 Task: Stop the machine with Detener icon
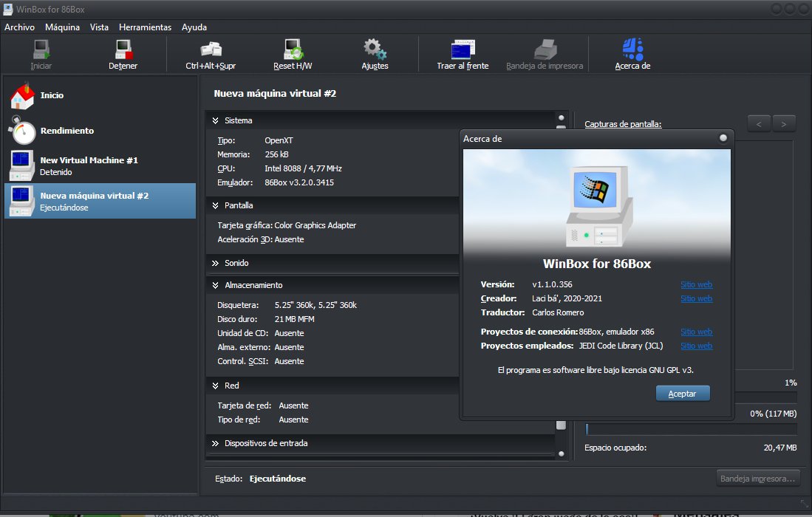[123, 49]
